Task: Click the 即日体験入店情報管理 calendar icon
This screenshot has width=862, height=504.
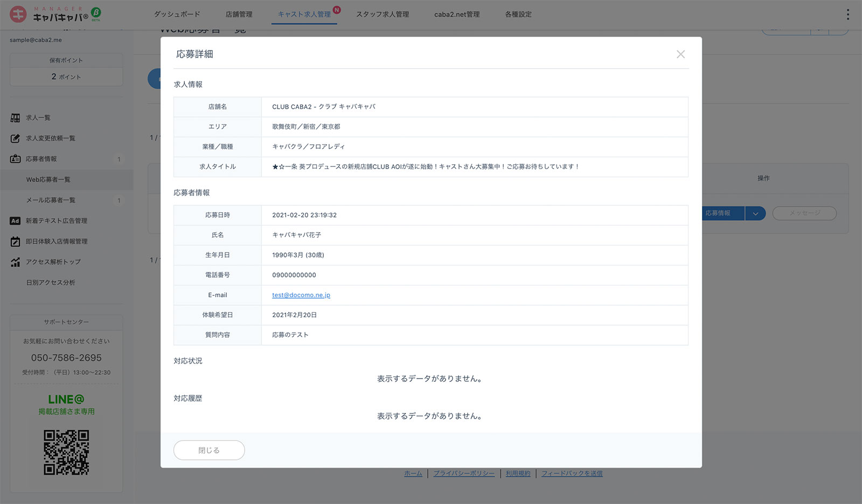Action: 15,242
